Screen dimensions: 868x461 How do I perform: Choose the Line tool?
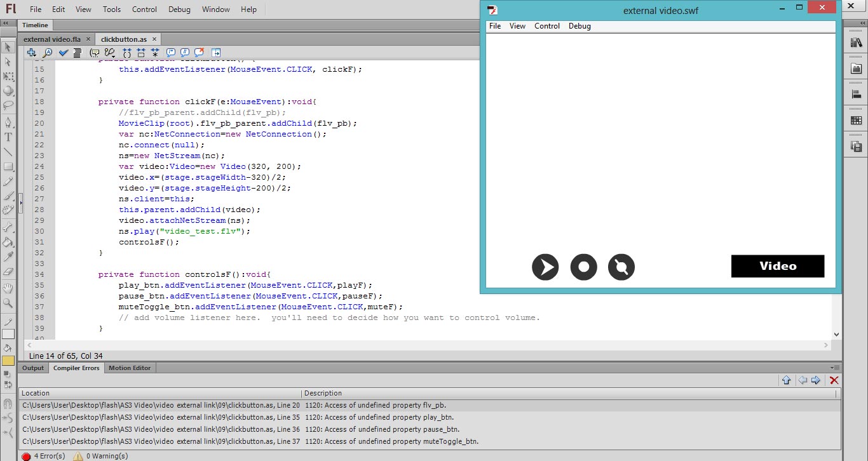click(8, 152)
